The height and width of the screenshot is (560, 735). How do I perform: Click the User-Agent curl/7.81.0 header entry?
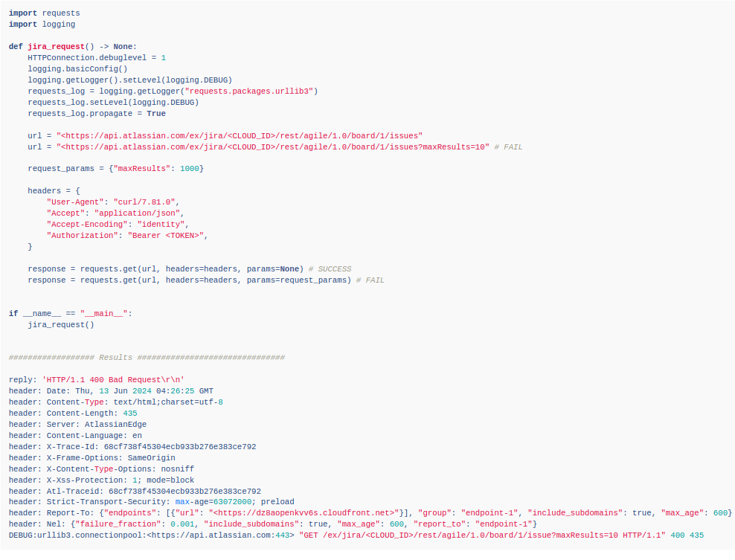pos(112,202)
